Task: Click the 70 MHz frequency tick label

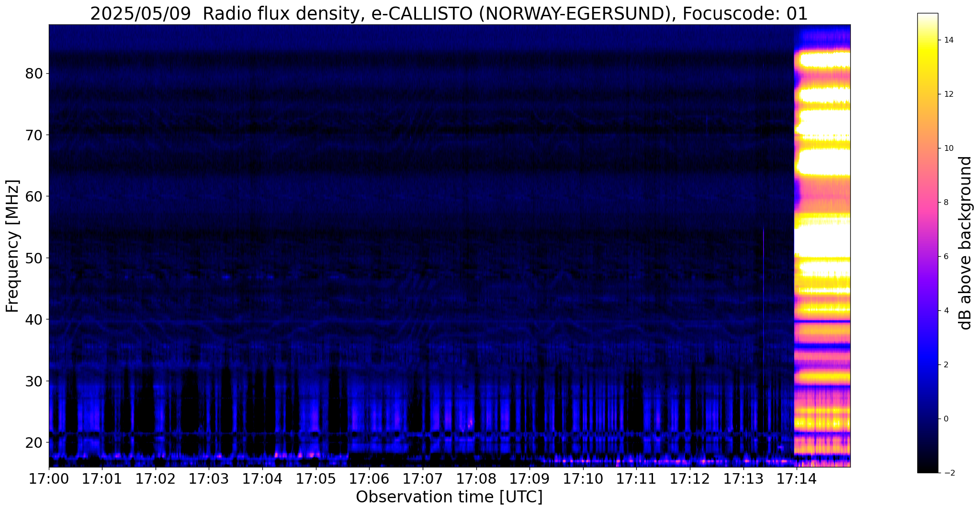Action: (x=35, y=135)
